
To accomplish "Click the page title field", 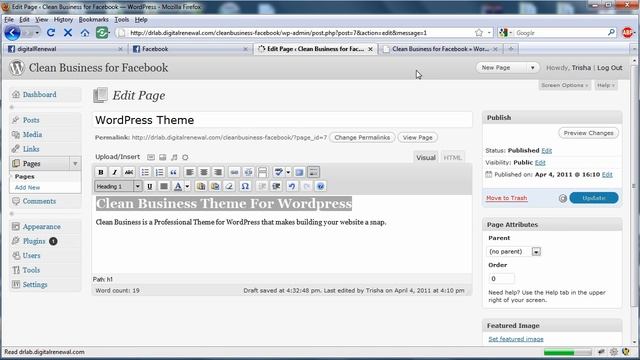I will [x=282, y=120].
